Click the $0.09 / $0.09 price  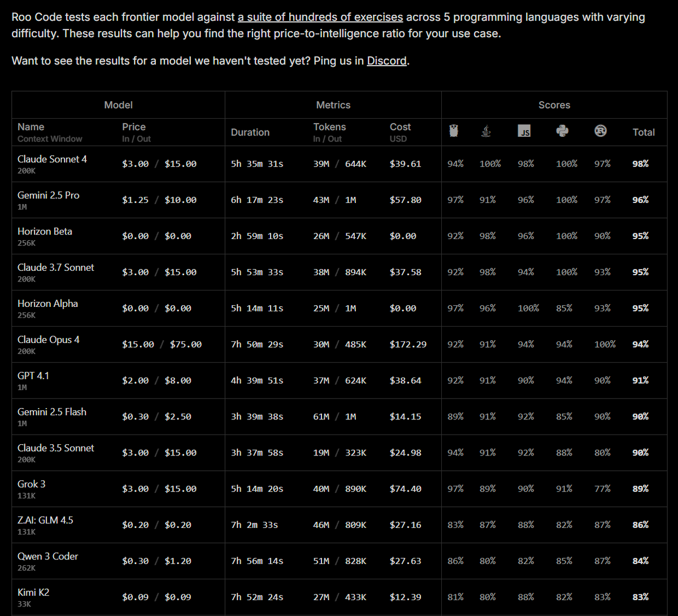click(x=157, y=597)
